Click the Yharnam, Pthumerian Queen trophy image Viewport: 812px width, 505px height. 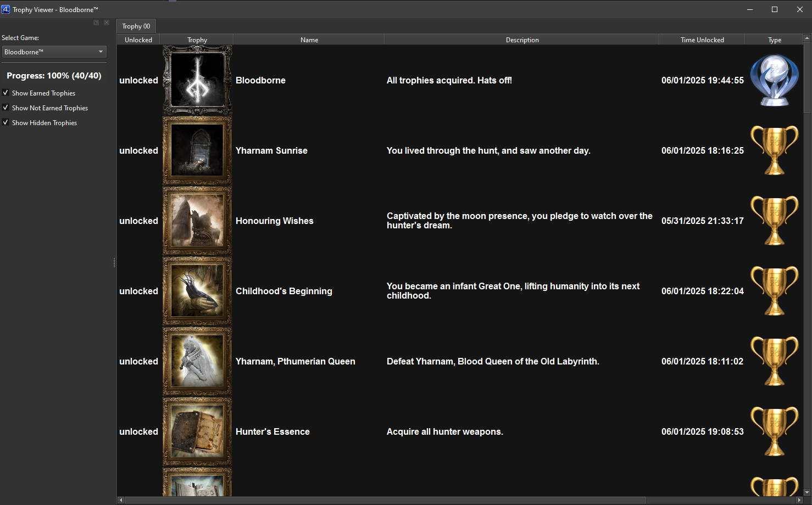[197, 361]
